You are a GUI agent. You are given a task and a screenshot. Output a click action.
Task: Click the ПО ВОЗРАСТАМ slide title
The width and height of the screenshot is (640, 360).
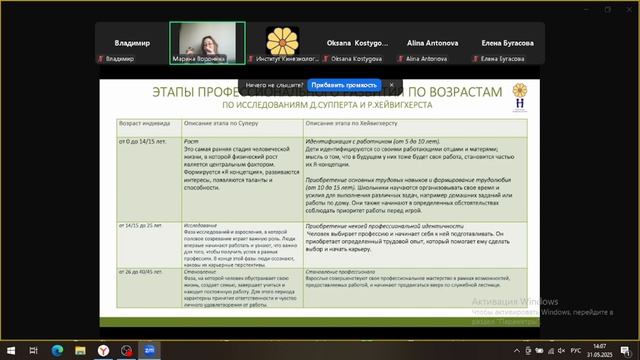click(455, 92)
